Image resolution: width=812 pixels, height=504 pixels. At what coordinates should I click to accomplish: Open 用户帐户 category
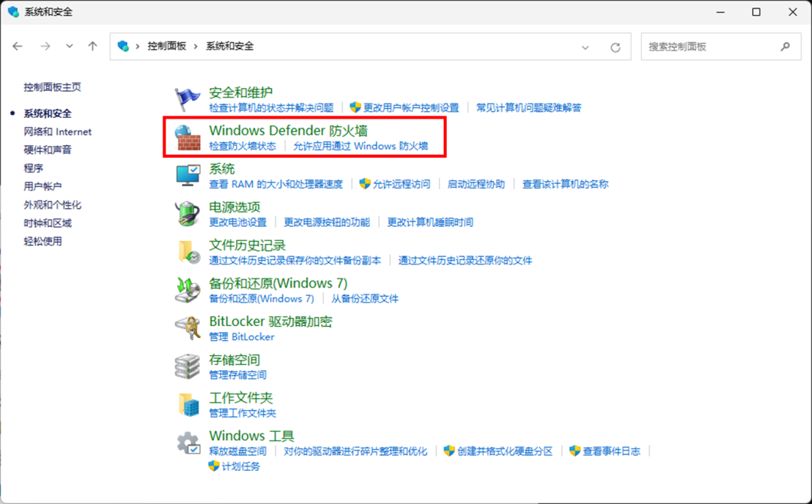click(43, 186)
